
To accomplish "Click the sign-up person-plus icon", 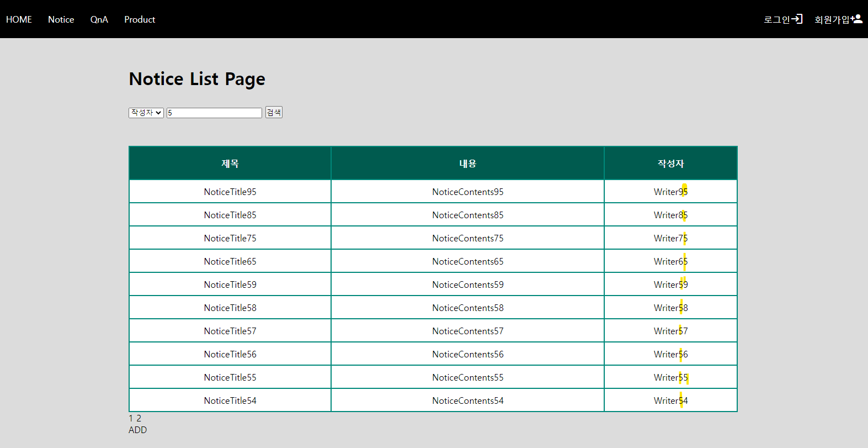I will click(x=856, y=19).
